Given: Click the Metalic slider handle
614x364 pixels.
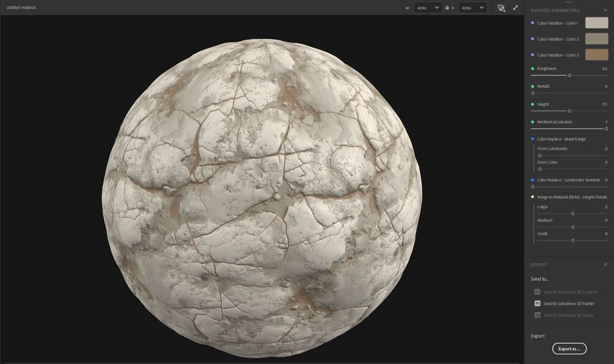Looking at the screenshot, I should tap(533, 93).
